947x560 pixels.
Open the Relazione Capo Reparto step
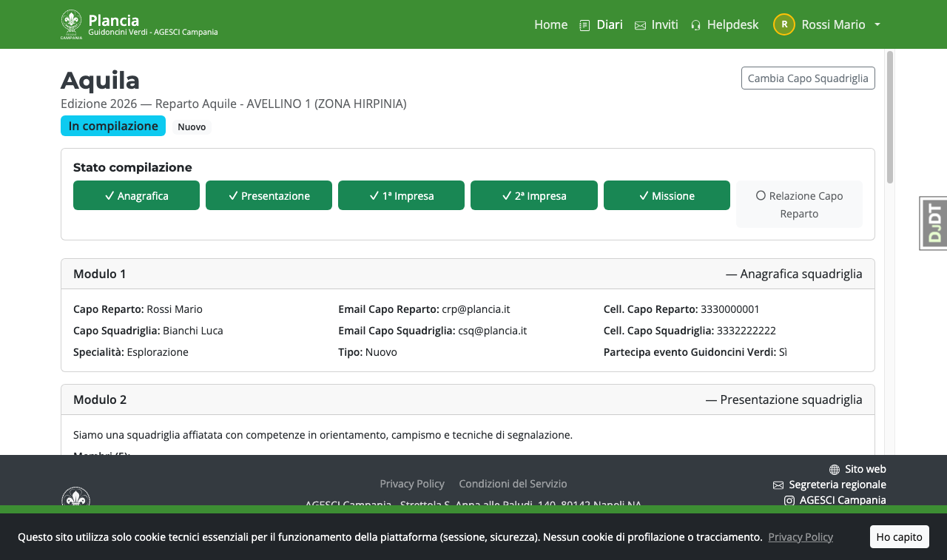(799, 204)
